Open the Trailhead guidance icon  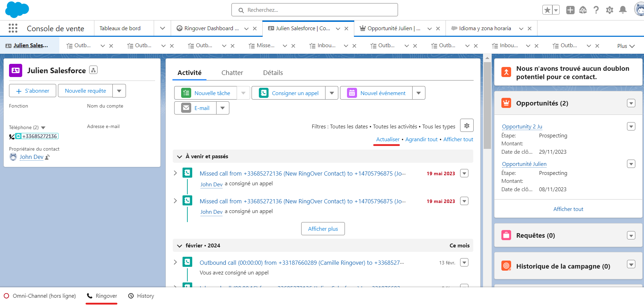click(x=583, y=10)
